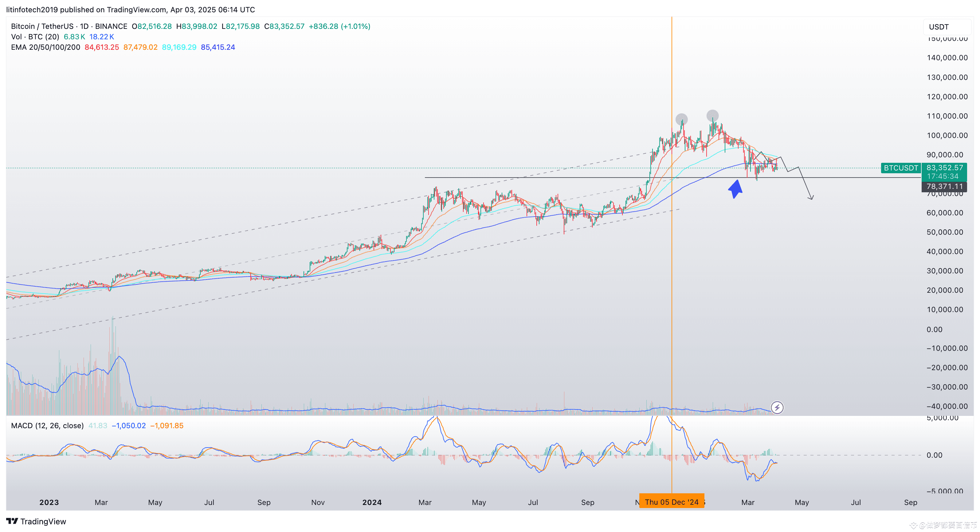
Task: Click the 78,371.11 horizontal line price label
Action: pyautogui.click(x=944, y=186)
